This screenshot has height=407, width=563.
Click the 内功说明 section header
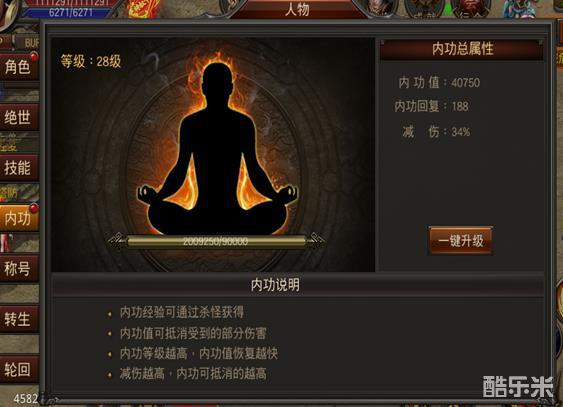[275, 285]
